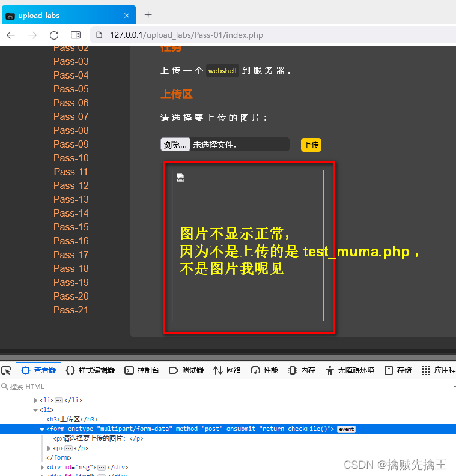Open the Pass-20 link

click(x=71, y=296)
